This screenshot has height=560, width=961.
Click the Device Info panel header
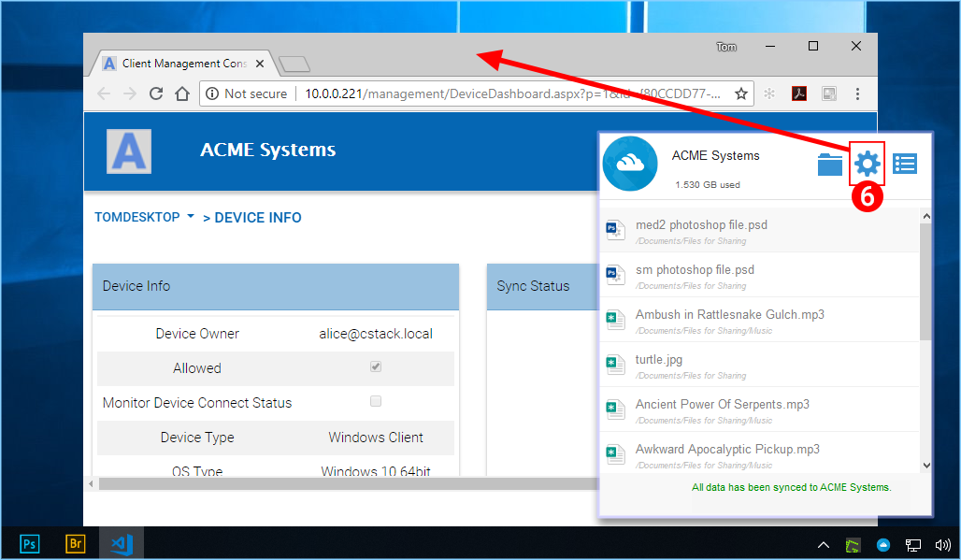pos(276,286)
